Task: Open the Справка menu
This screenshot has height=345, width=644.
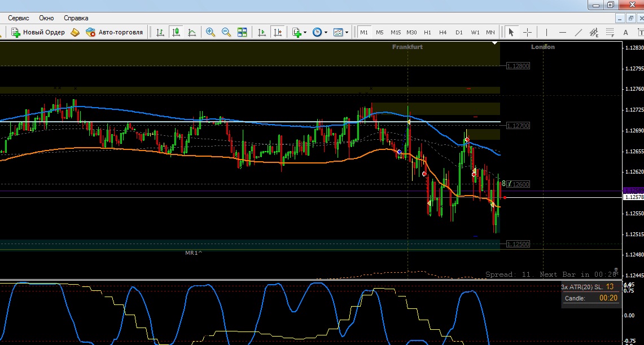Action: tap(76, 18)
